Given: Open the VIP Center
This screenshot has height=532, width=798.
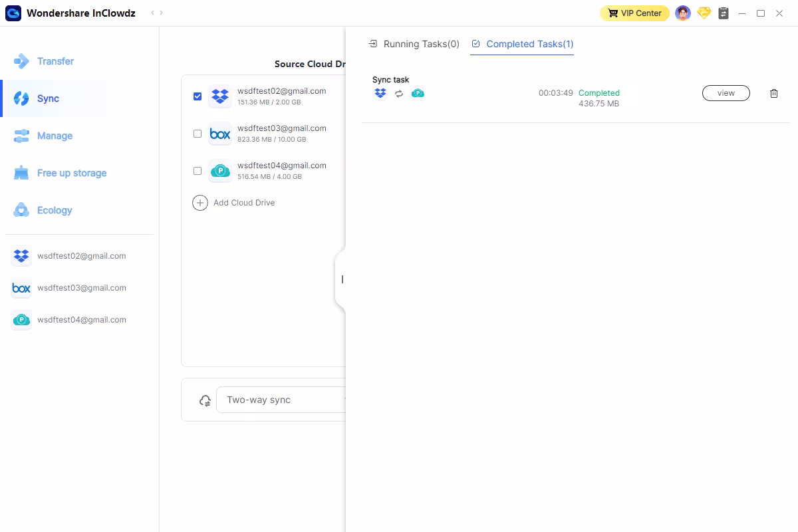Looking at the screenshot, I should pyautogui.click(x=634, y=13).
